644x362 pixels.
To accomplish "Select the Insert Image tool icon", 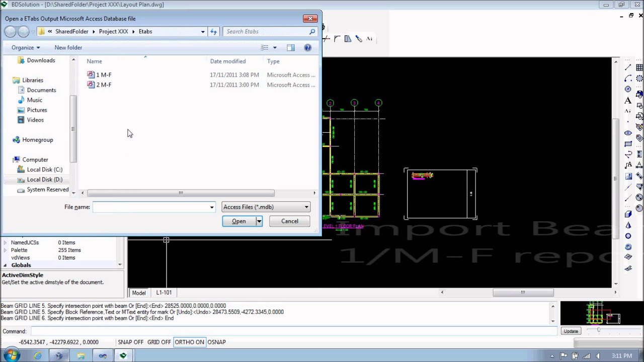I will (x=628, y=176).
